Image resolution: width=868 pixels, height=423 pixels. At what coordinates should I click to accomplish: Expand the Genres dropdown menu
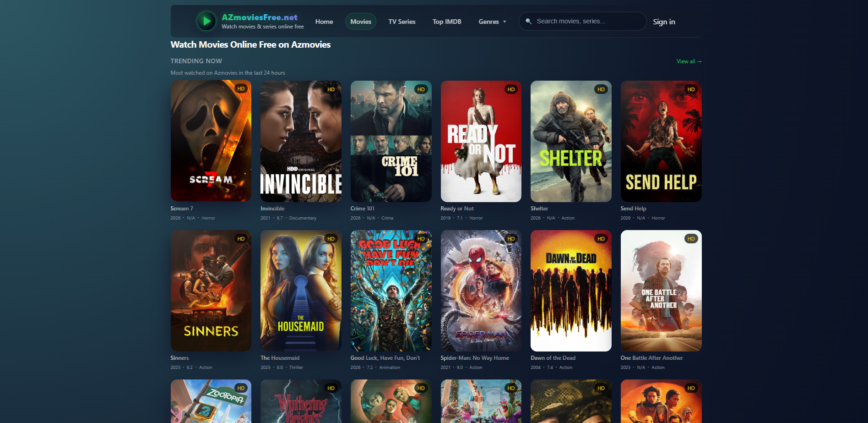[492, 22]
